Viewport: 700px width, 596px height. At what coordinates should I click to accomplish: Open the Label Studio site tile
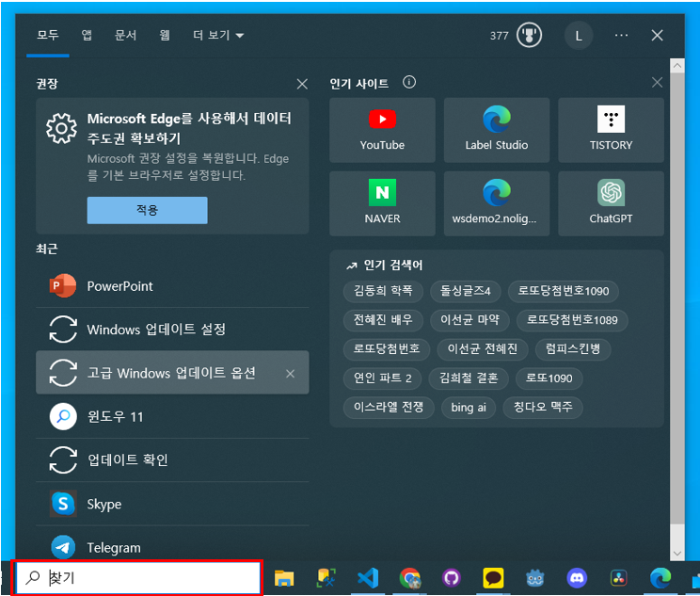tap(497, 130)
